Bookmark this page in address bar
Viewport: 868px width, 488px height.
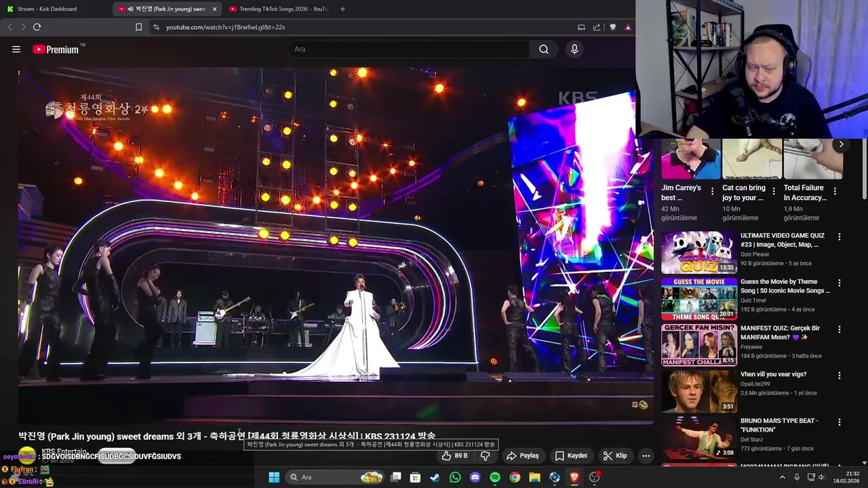coord(138,27)
